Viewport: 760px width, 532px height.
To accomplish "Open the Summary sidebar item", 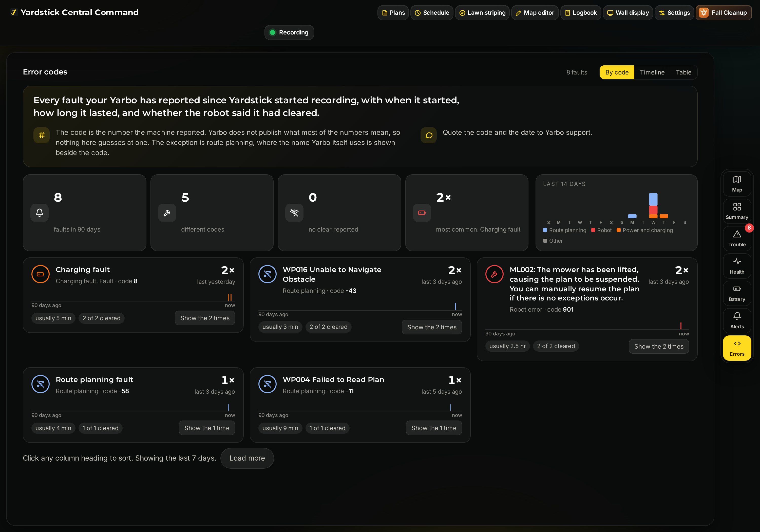I will pyautogui.click(x=737, y=211).
